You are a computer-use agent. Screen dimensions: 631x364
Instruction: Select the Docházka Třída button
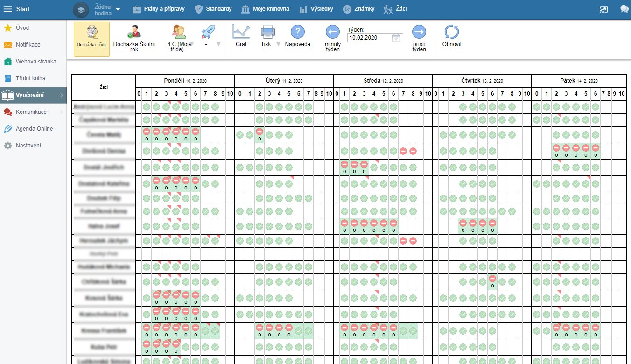point(91,39)
